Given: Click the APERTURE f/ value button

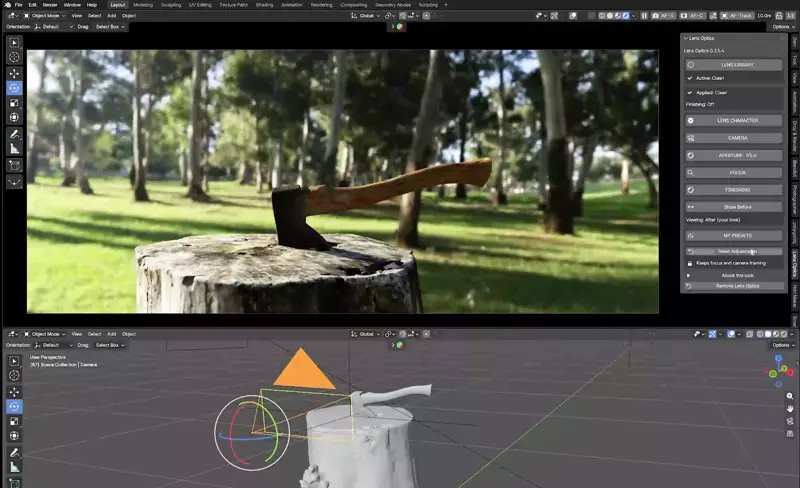Looking at the screenshot, I should point(734,155).
